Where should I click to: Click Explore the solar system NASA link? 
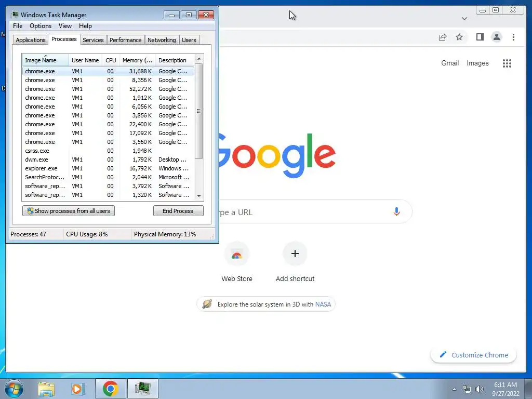click(x=266, y=304)
